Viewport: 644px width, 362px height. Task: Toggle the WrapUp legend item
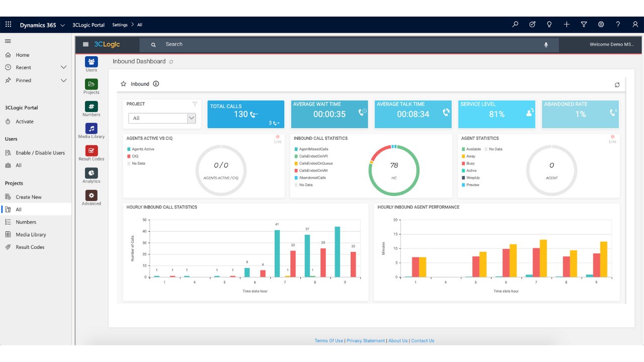[471, 178]
